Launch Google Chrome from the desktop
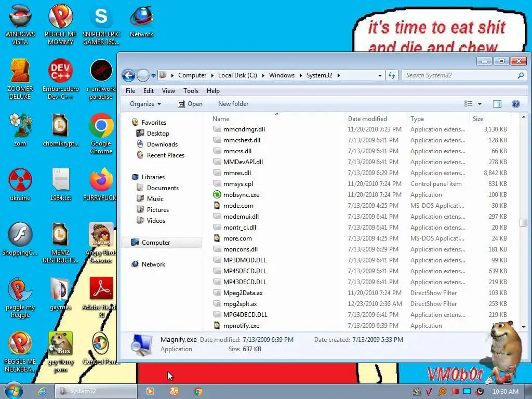The height and width of the screenshot is (399, 532). point(101,134)
